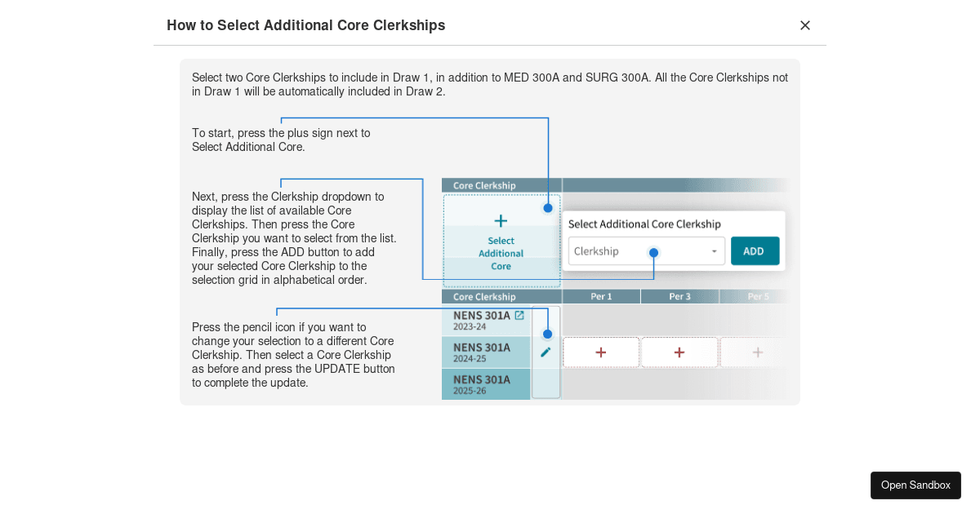Expand the Clerkship dropdown arrow
980x514 pixels.
coord(714,250)
